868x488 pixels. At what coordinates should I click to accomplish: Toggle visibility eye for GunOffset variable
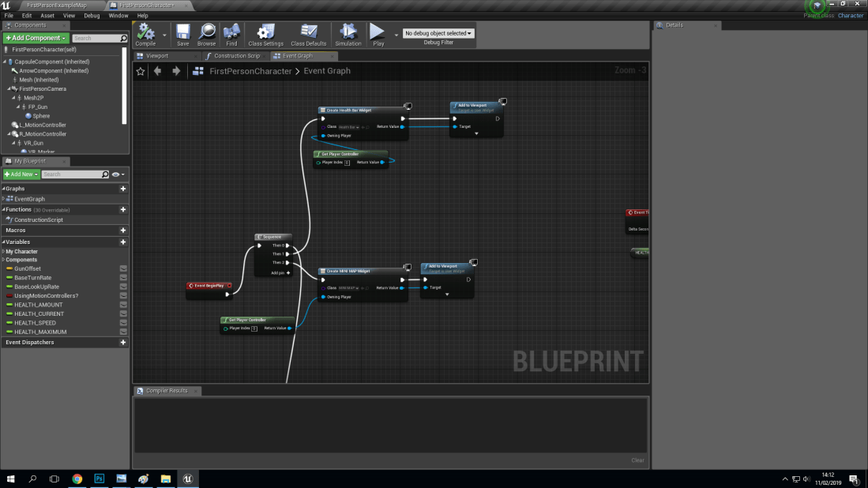click(123, 270)
